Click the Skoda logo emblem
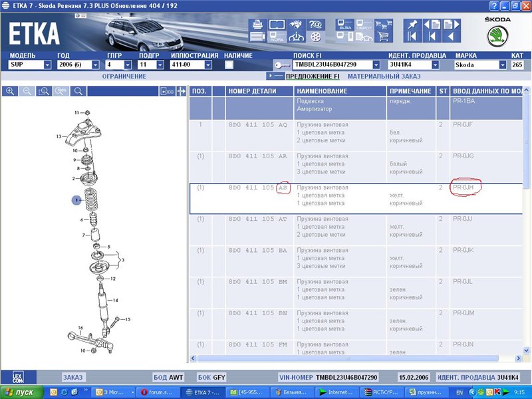532x399 pixels. pyautogui.click(x=497, y=37)
